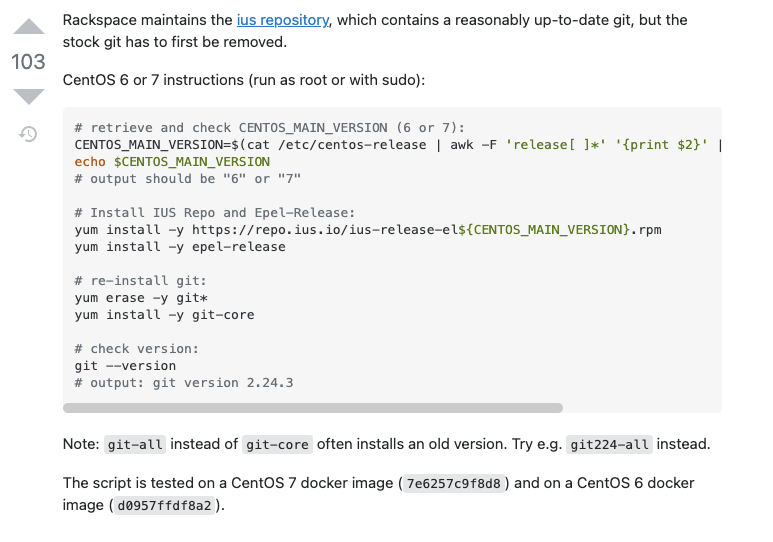Click the 'git --version' command line

(x=125, y=366)
